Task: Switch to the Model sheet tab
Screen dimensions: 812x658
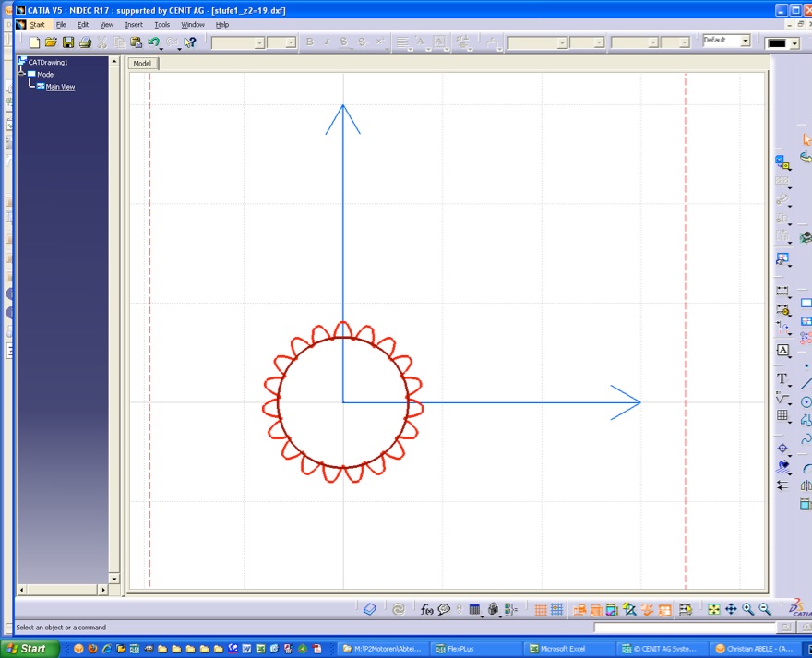Action: (142, 63)
